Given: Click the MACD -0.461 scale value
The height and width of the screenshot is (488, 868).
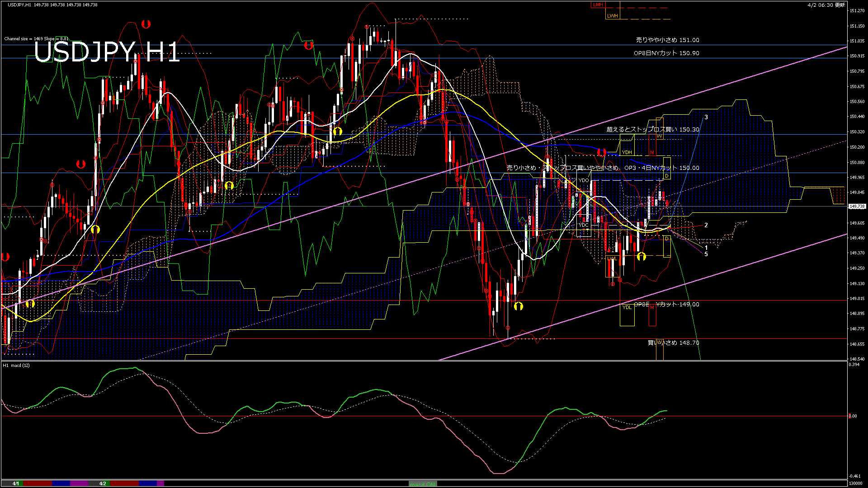Looking at the screenshot, I should [854, 476].
